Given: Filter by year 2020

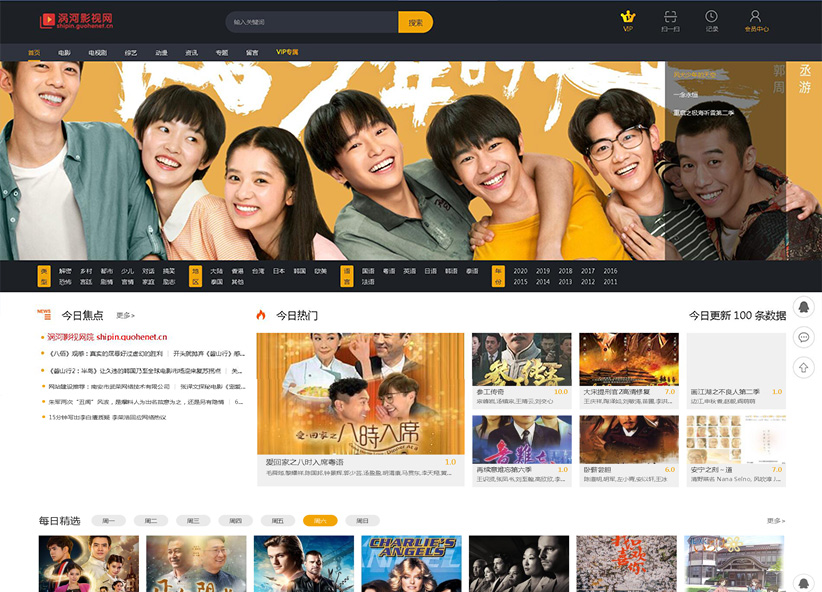Looking at the screenshot, I should [x=520, y=271].
